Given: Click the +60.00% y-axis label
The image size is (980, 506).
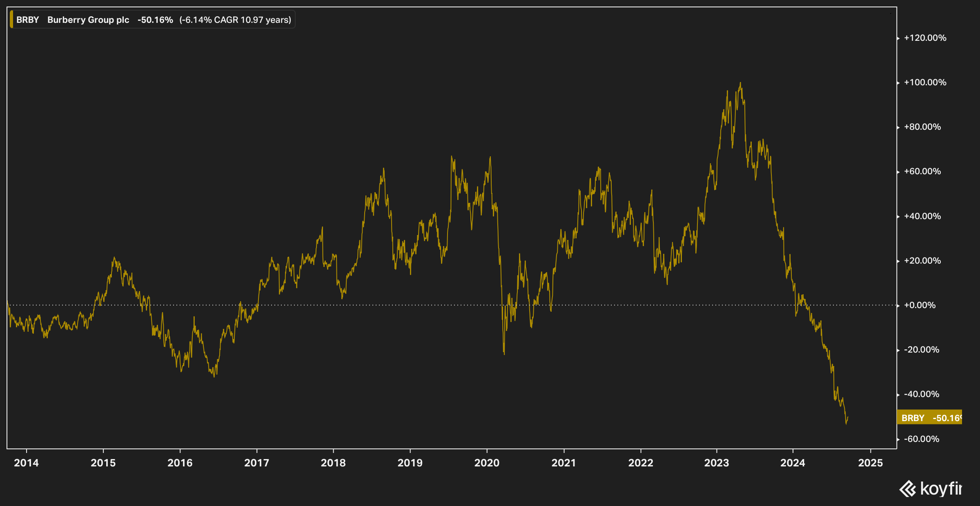Looking at the screenshot, I should point(922,171).
